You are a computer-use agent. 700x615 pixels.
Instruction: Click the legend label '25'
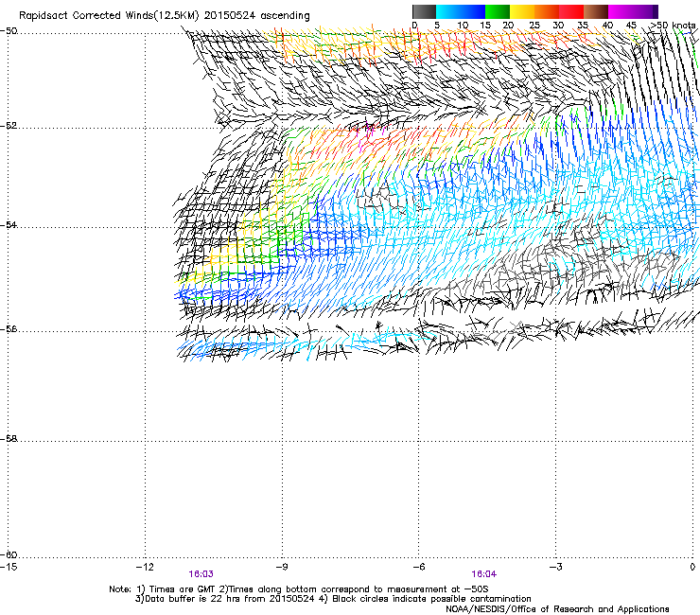[534, 26]
